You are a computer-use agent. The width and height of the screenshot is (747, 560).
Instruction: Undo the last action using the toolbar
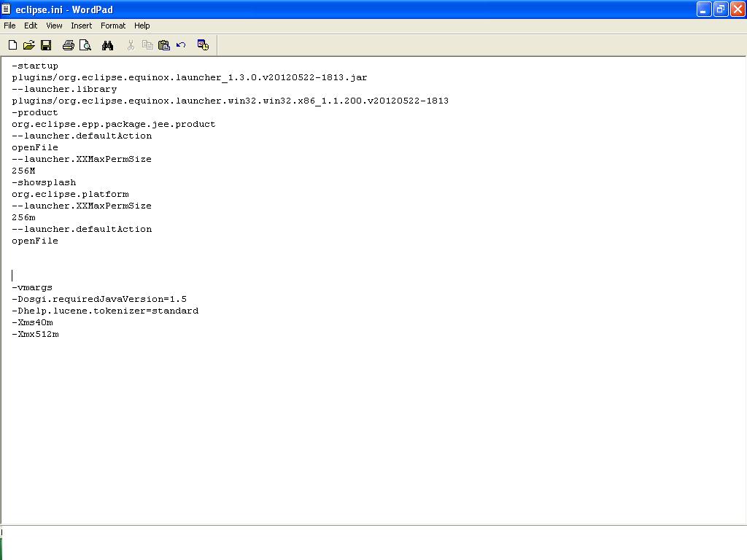181,45
